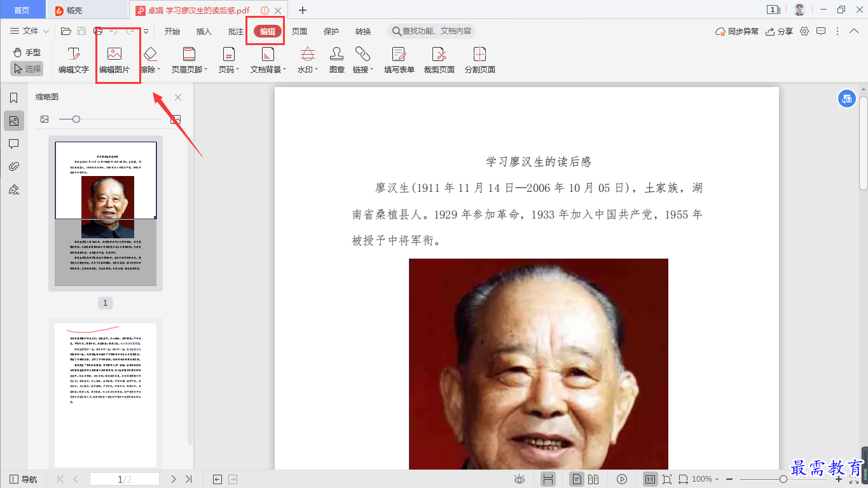Switch to the 保护 tab
This screenshot has height=488, width=868.
click(x=331, y=31)
